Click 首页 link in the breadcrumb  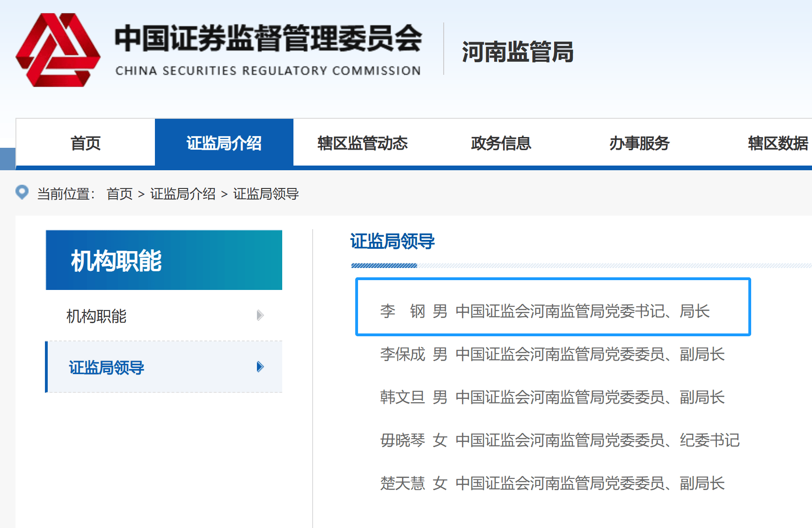coord(120,194)
